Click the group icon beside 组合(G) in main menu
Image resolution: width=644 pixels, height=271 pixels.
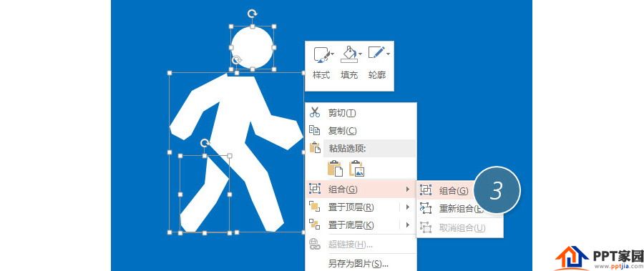coord(315,189)
